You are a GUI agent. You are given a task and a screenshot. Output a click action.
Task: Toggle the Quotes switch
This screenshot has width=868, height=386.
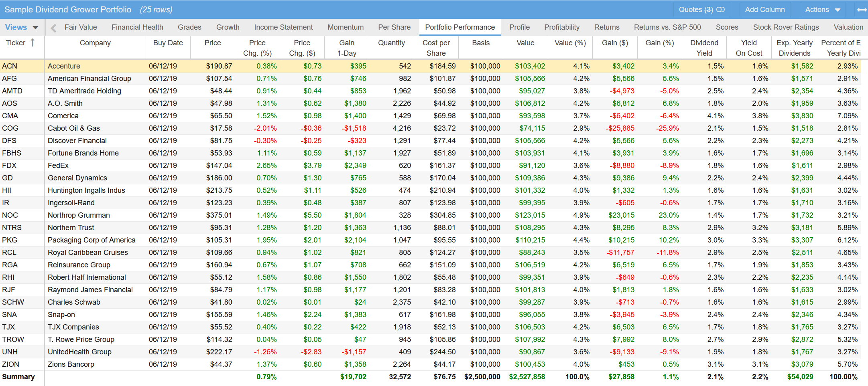720,10
